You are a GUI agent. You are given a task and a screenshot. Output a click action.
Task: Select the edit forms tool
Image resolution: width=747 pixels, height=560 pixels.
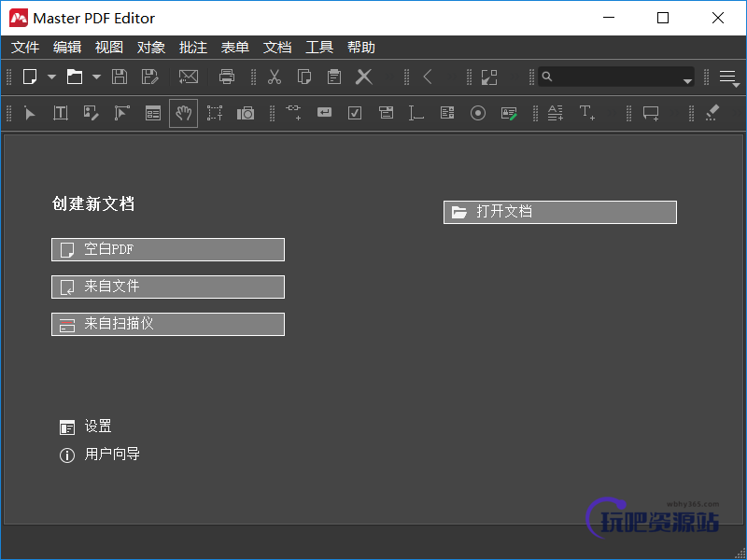(x=153, y=113)
